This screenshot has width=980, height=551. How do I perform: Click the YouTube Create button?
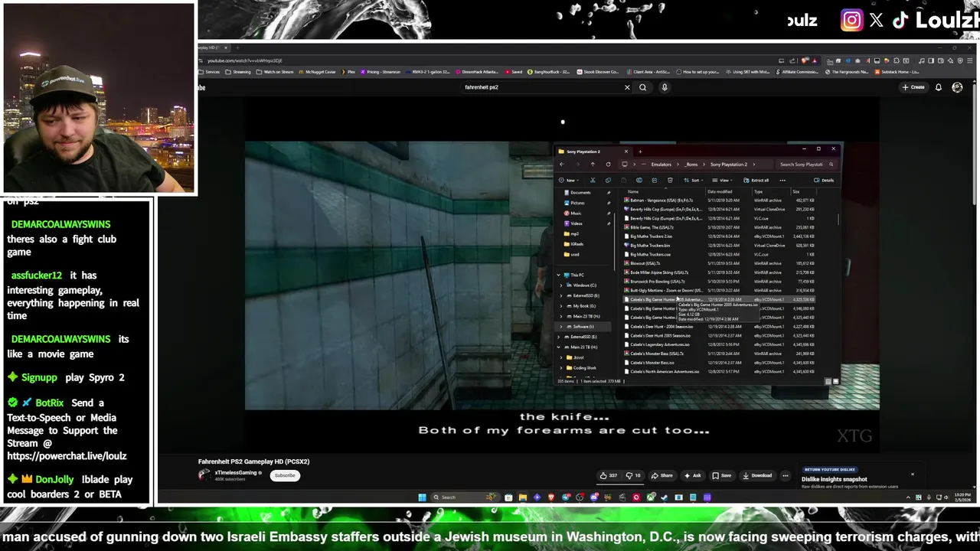[913, 87]
